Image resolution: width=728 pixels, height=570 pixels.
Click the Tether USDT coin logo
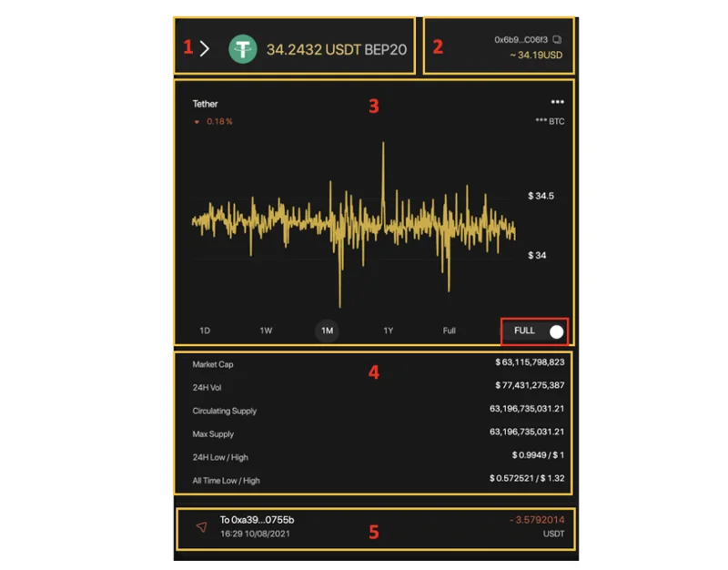(243, 49)
